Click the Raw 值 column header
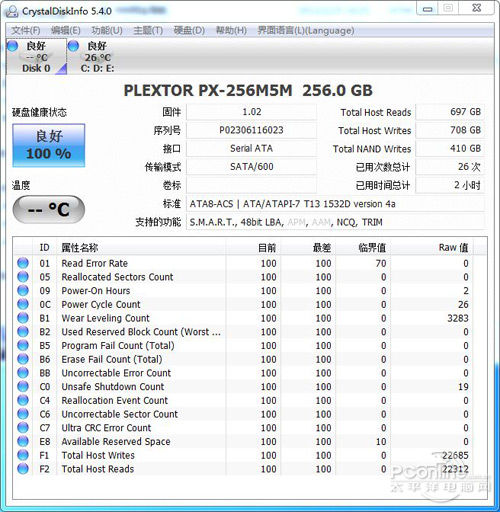The width and height of the screenshot is (500, 512). pyautogui.click(x=432, y=248)
